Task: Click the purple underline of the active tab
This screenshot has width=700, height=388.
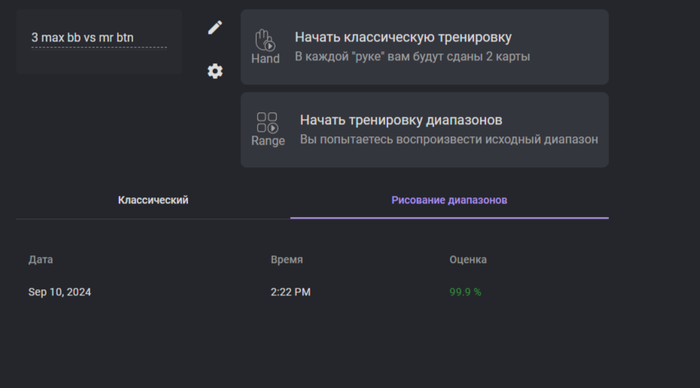Action: pyautogui.click(x=449, y=218)
